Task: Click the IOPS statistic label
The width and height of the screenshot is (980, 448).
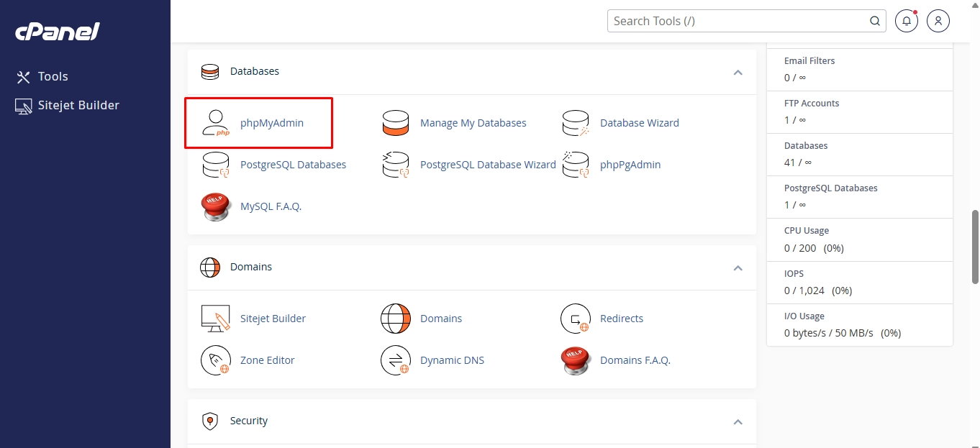Action: [794, 274]
